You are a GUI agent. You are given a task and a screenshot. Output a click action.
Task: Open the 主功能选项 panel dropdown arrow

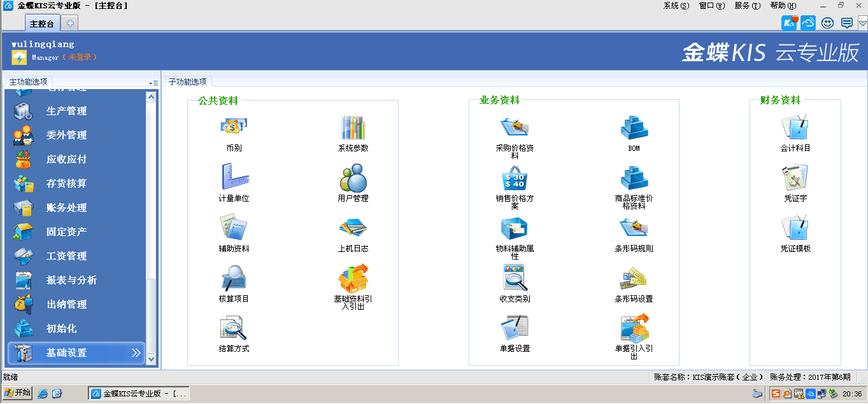coord(153,83)
